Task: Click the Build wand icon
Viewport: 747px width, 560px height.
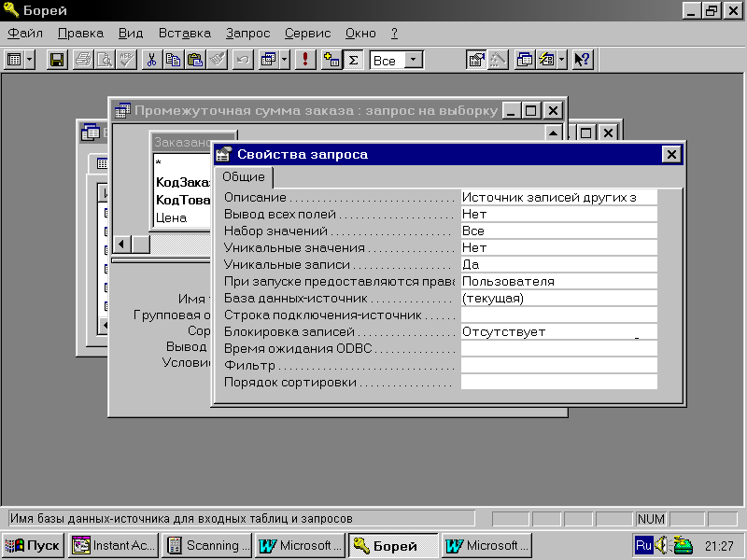Action: coord(498,60)
